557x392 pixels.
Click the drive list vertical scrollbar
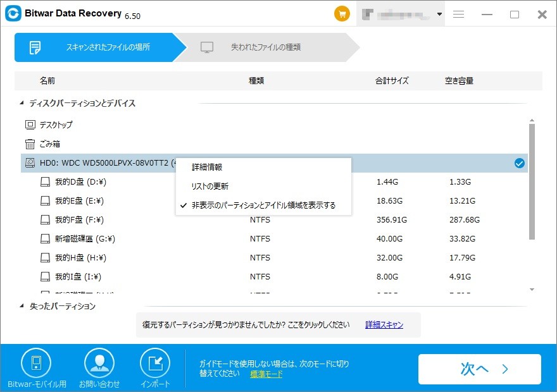(532, 183)
